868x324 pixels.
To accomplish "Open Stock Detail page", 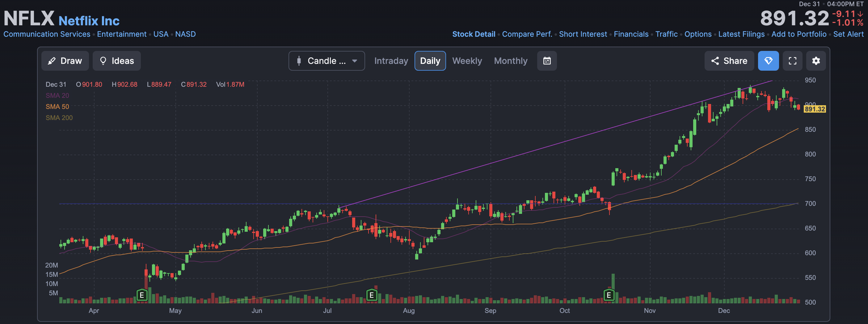I will 474,34.
